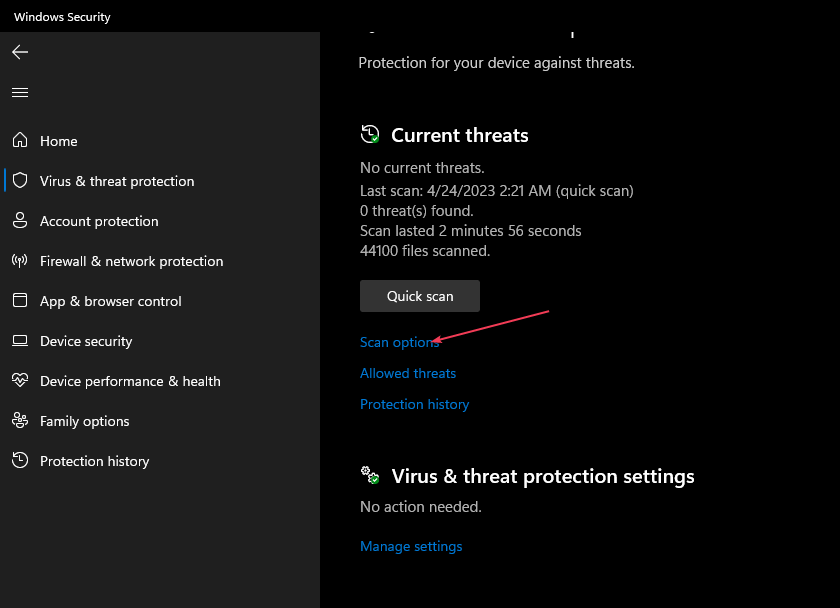Open Device security
This screenshot has width=840, height=608.
coord(86,341)
